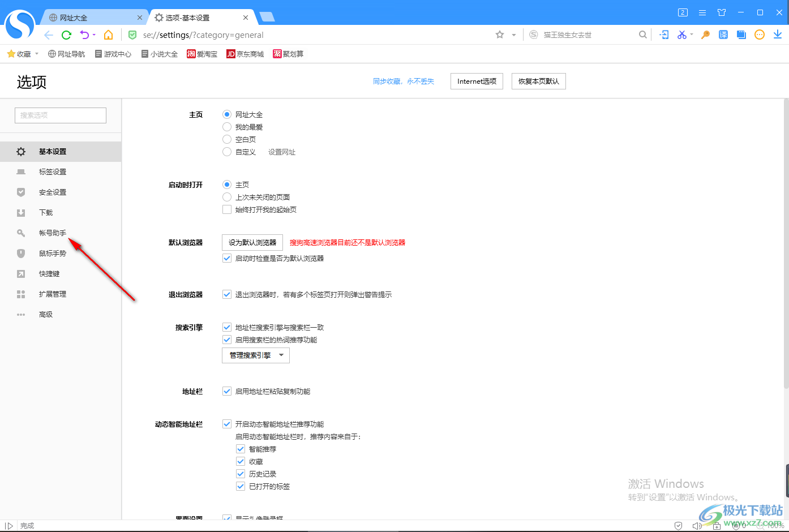Uncheck 智能推荐 checkbox
Screen dimensions: 789x532
(x=241, y=449)
